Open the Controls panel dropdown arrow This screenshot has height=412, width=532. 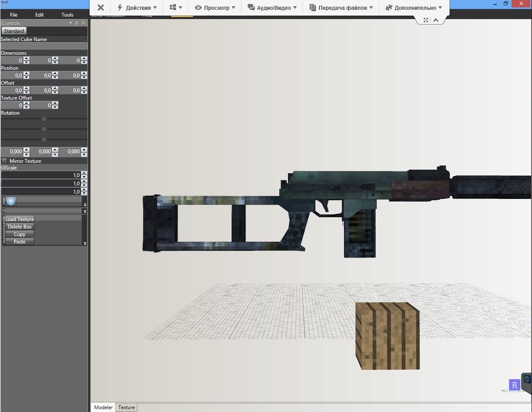(70, 23)
